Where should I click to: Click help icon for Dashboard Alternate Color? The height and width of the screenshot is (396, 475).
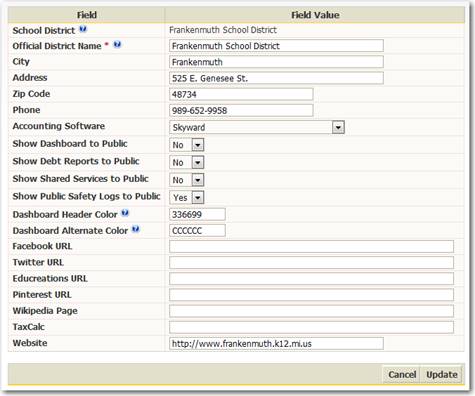click(136, 229)
